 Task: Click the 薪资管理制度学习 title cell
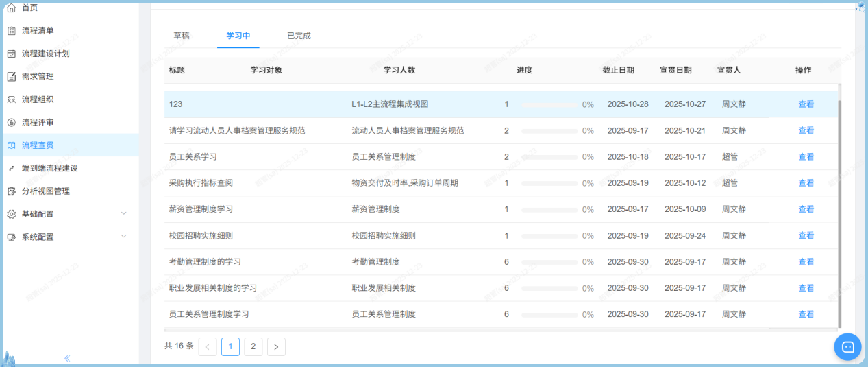(201, 209)
